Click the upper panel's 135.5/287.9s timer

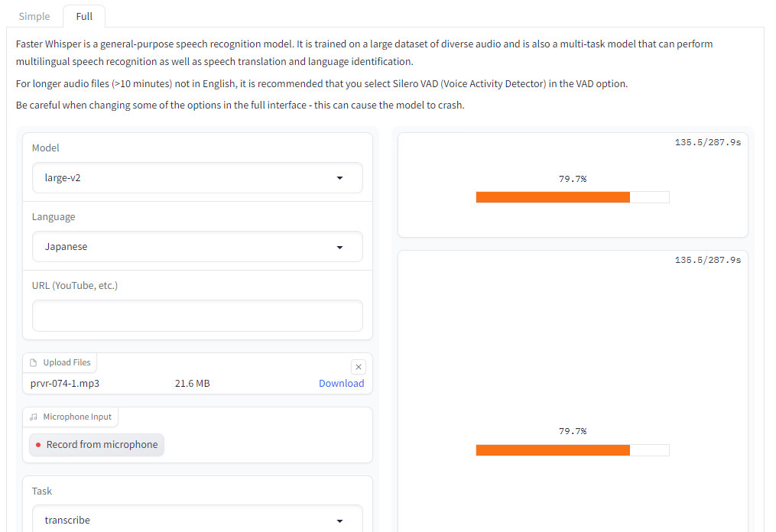707,142
